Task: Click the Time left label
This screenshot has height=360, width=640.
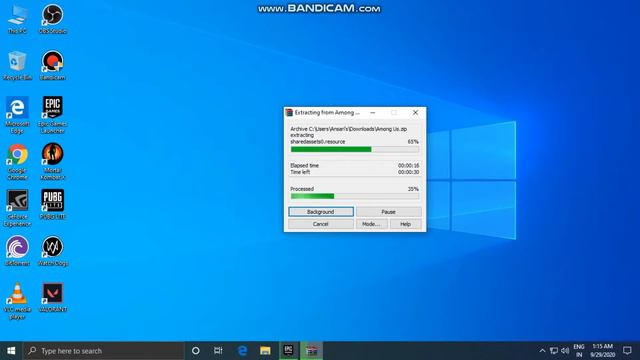Action: 300,172
